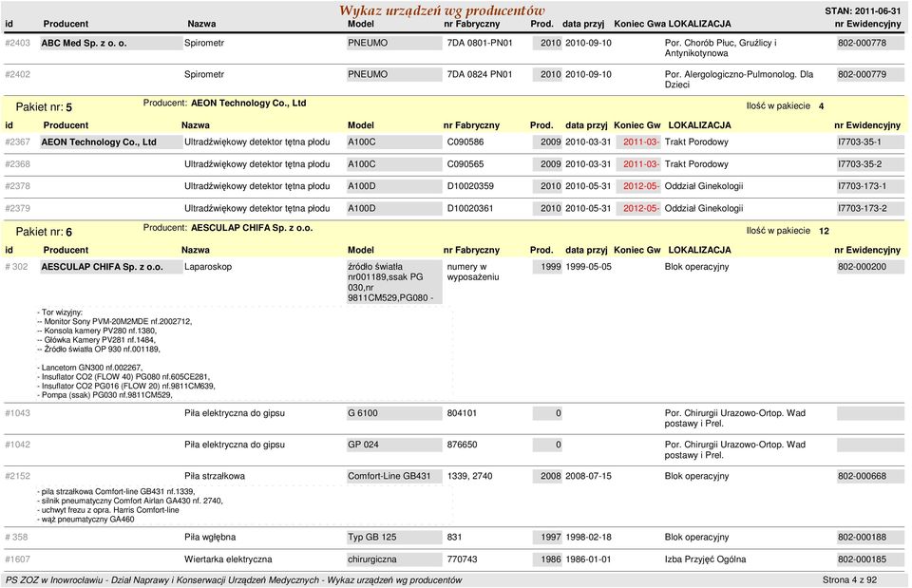Click model 'Typ GB 125'
This screenshot has height=588, width=912.
pos(394,537)
